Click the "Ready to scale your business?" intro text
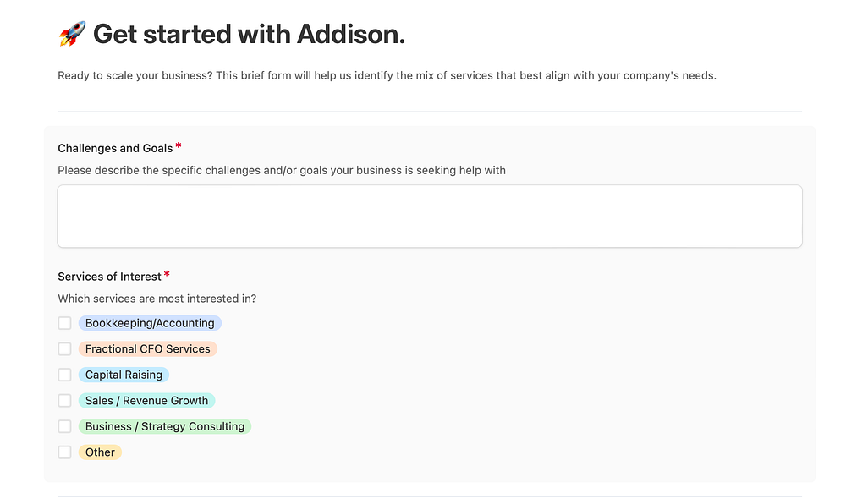Image resolution: width=846 pixels, height=504 pixels. click(387, 76)
